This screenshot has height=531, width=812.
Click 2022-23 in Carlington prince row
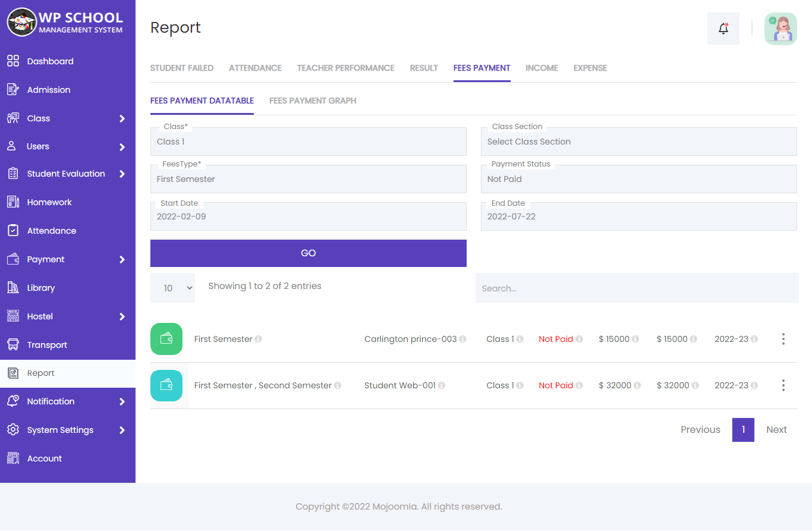[731, 339]
